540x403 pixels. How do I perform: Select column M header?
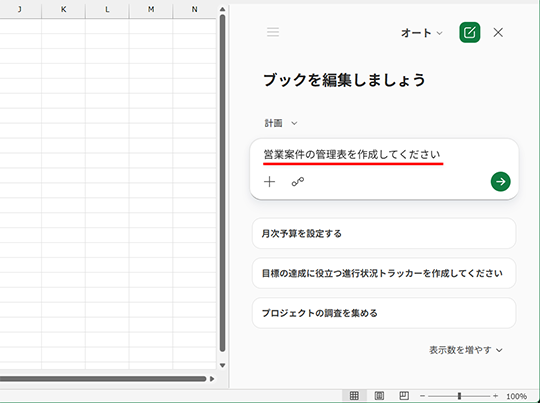coord(151,10)
